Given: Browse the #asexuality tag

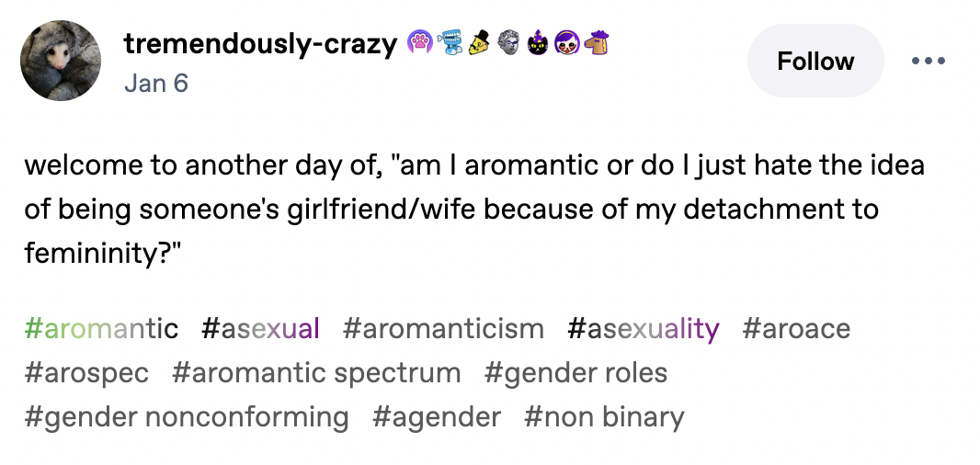Looking at the screenshot, I should (644, 329).
